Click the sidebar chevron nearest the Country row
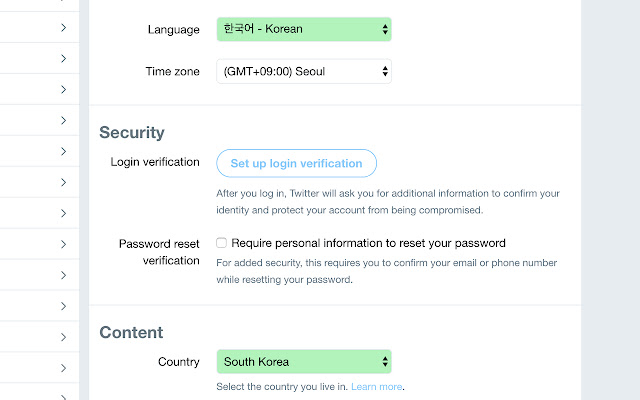 tap(63, 368)
